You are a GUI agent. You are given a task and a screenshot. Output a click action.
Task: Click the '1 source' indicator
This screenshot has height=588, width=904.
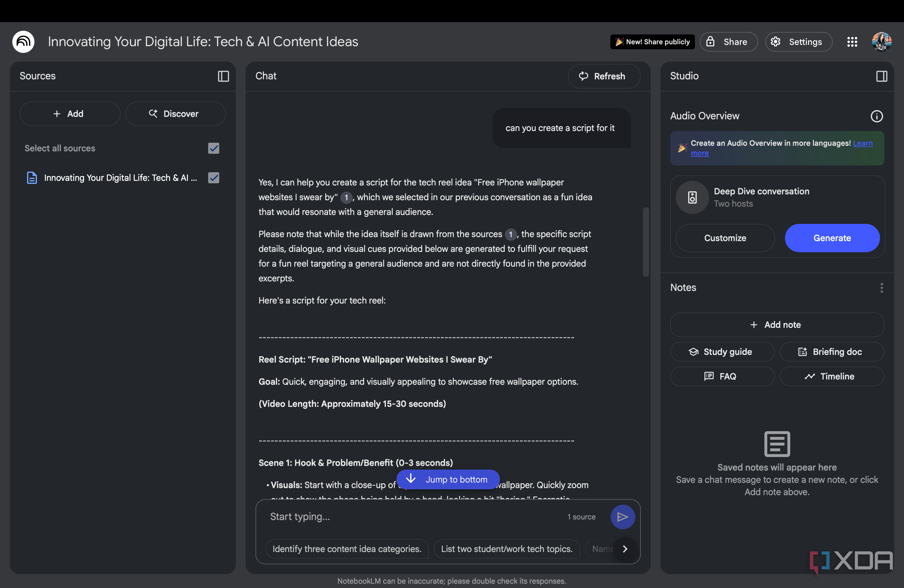point(581,517)
